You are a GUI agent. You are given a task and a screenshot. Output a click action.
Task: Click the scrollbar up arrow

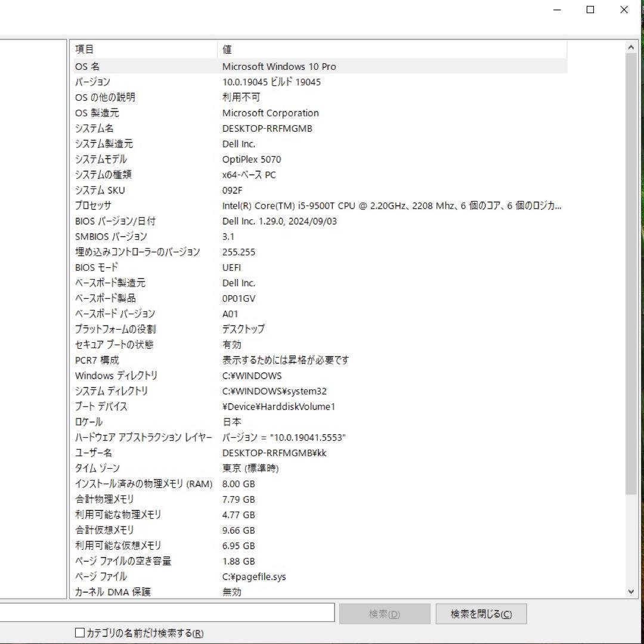(x=631, y=45)
